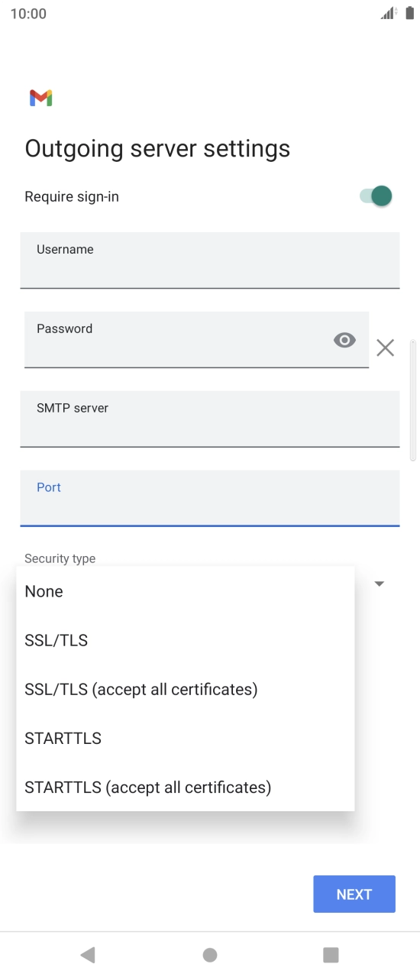Screen dimensions: 420x980
Task: Choose the STARTTLS option
Action: [x=186, y=738]
